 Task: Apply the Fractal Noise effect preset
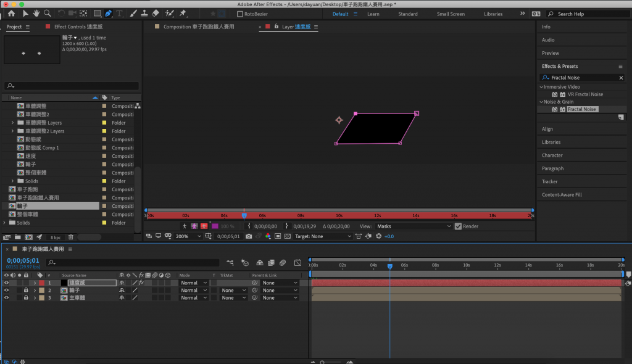coord(581,109)
